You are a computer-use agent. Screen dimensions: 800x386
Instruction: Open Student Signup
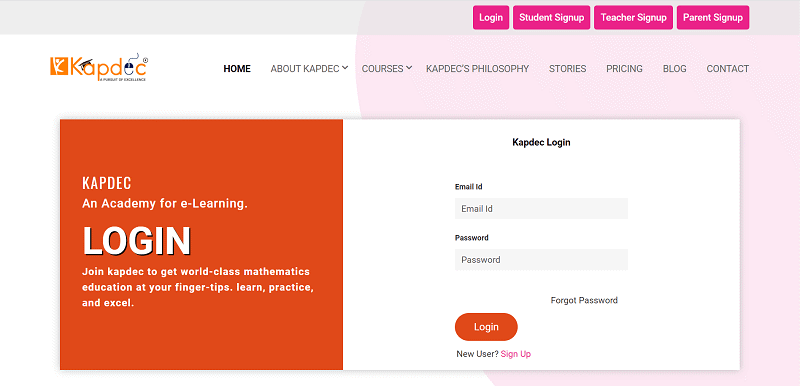point(552,17)
